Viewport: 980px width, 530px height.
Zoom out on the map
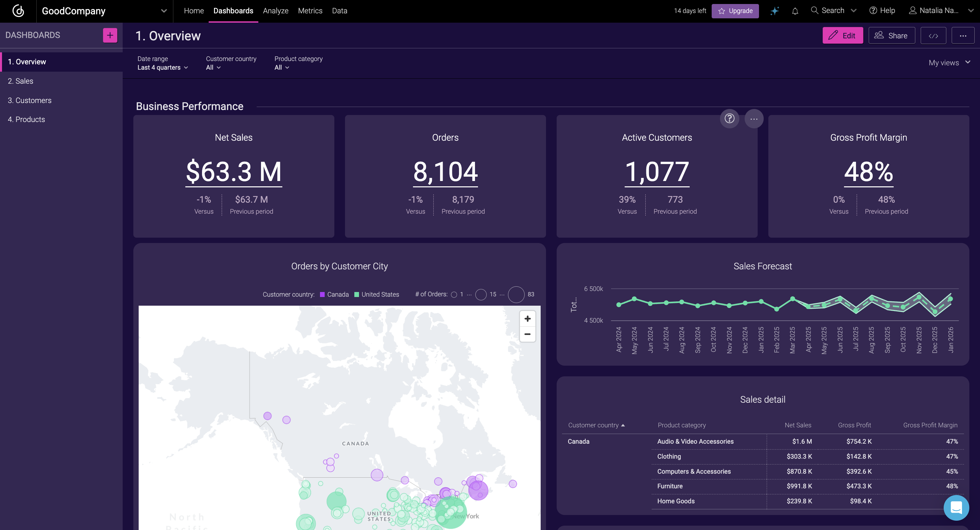point(527,334)
